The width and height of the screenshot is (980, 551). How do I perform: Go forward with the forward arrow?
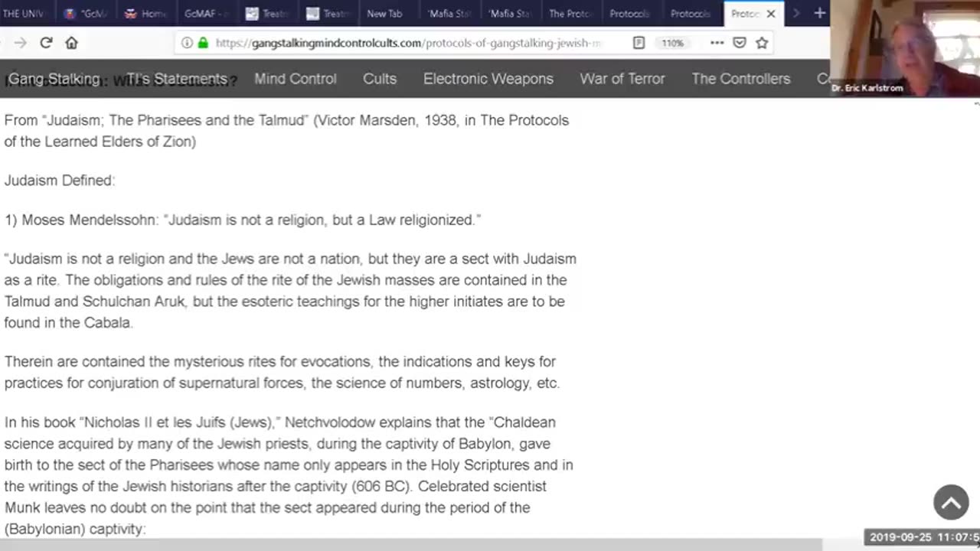(x=21, y=43)
